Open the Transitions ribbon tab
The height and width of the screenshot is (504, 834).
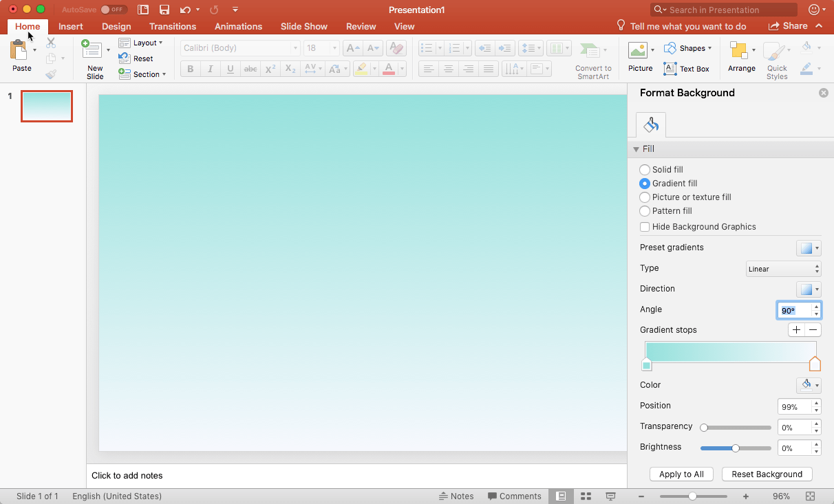(173, 26)
